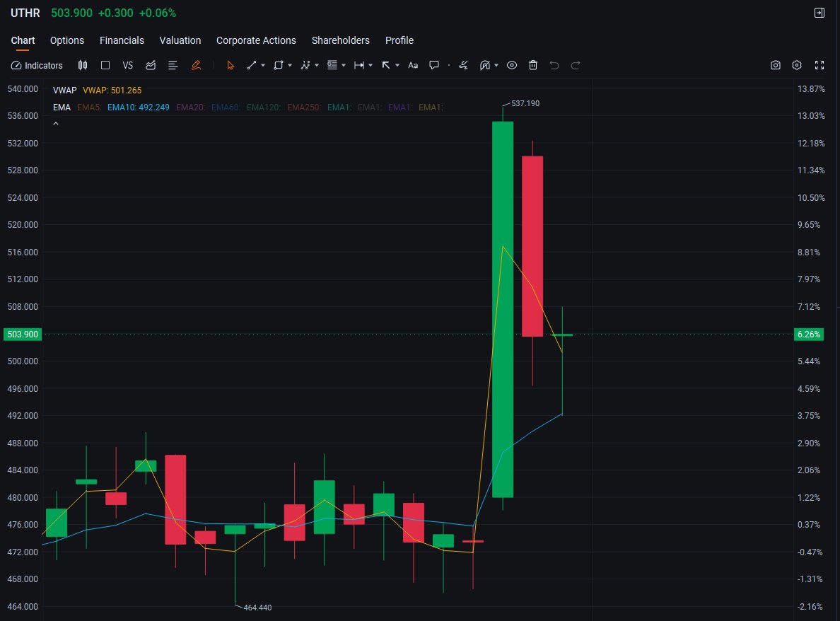Viewport: 840px width, 621px height.
Task: Click the 537.190 high price label
Action: [525, 103]
